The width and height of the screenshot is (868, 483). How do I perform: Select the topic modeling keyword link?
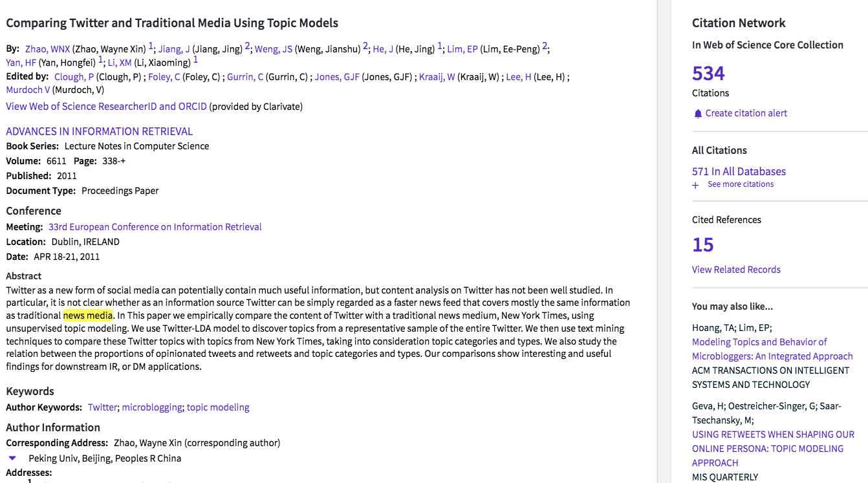click(218, 407)
